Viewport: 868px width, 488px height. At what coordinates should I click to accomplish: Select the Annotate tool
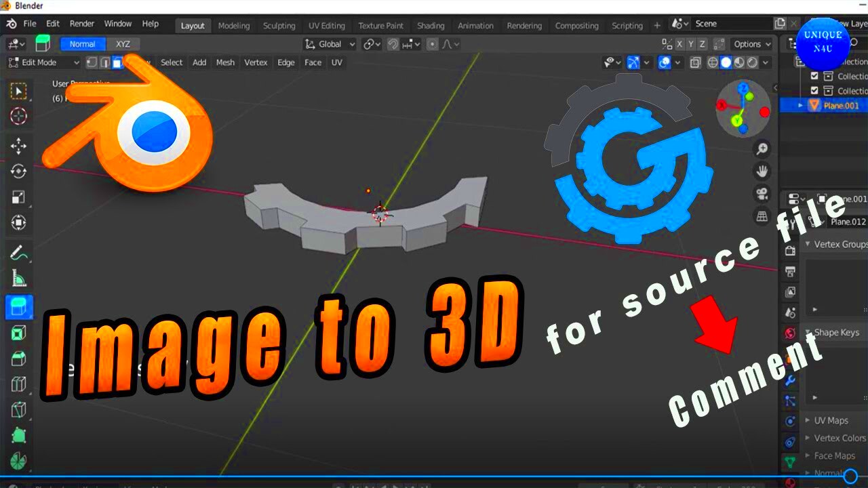point(18,253)
